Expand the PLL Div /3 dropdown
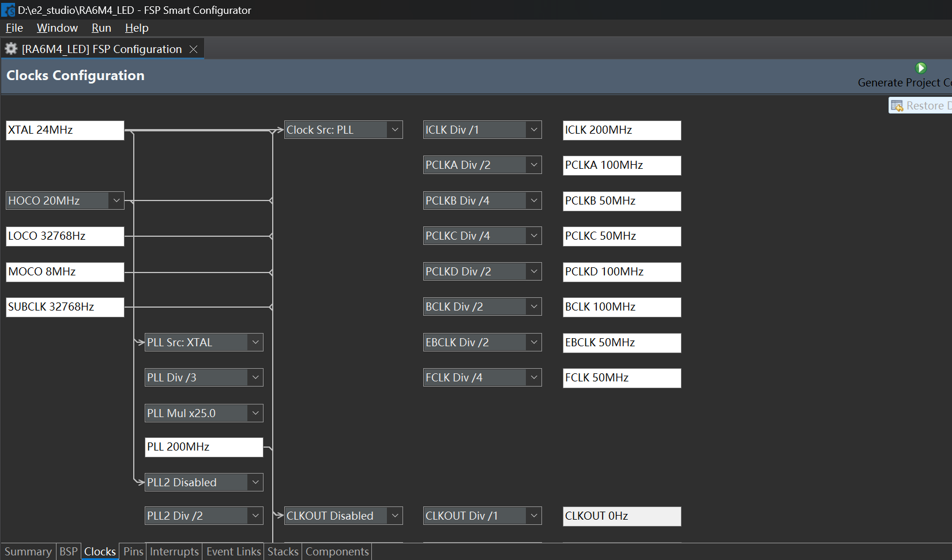Screen dimensions: 952x560 point(255,377)
